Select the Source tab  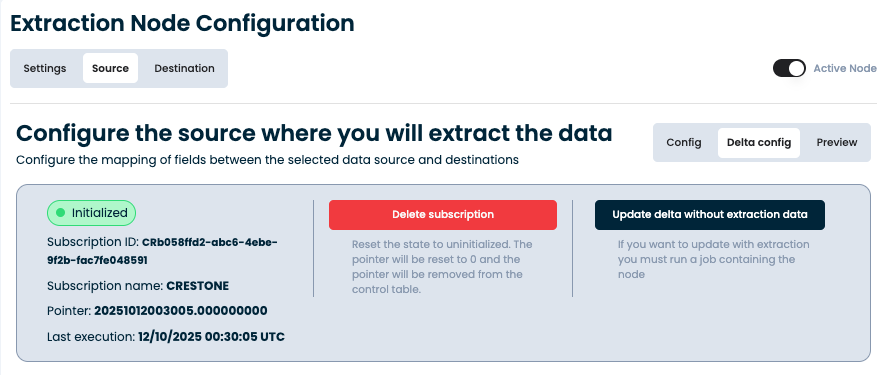click(110, 68)
